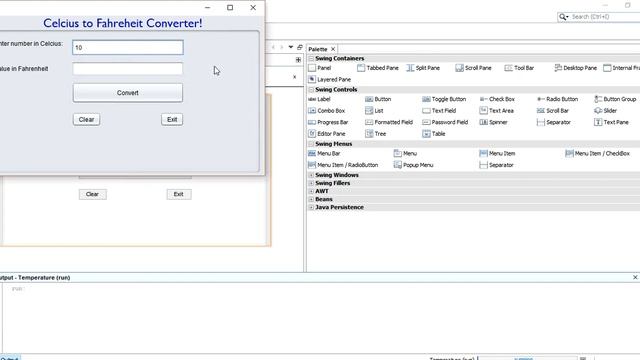Select the Scroll Pane palette item
640x360 pixels.
pyautogui.click(x=473, y=68)
